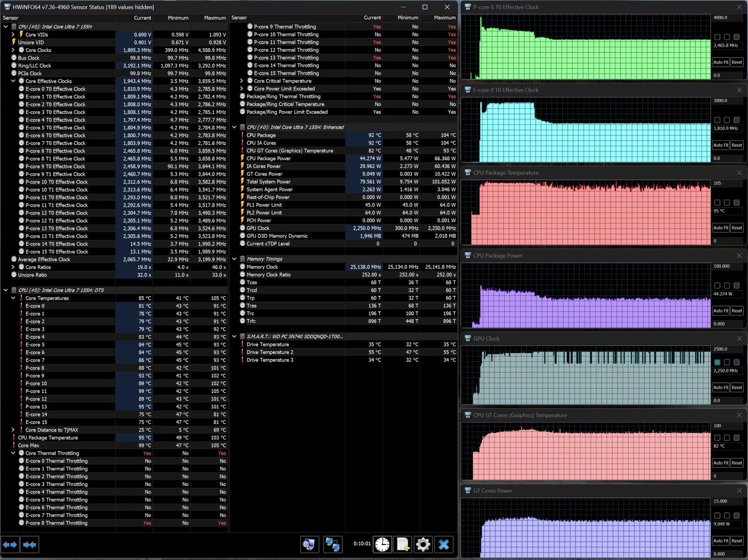Image resolution: width=748 pixels, height=560 pixels.
Task: Click the lightning icon beside PL1 Power Limit
Action: pos(242,205)
